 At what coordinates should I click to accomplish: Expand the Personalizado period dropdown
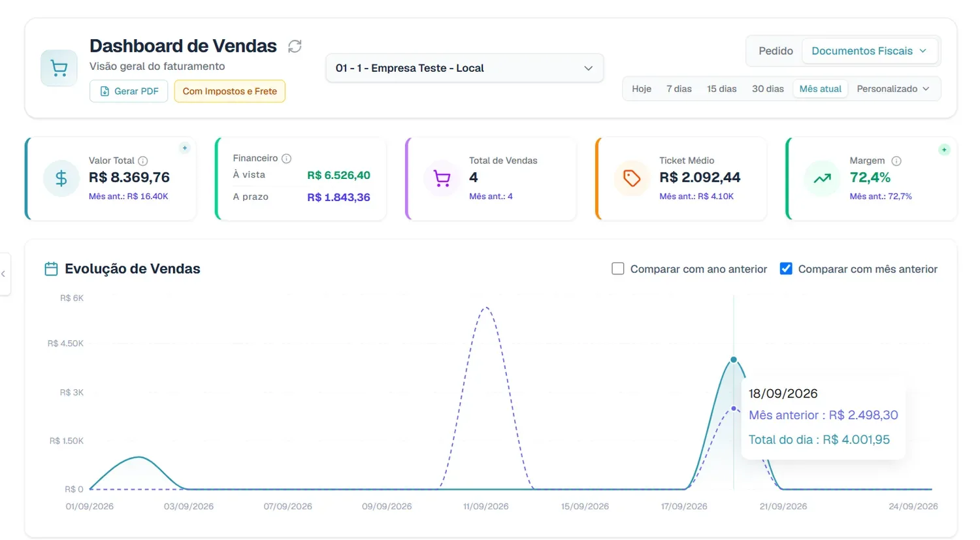893,89
